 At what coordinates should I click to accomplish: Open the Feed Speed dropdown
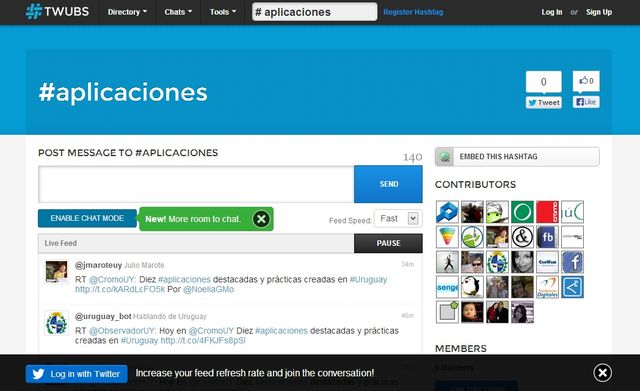tap(398, 218)
